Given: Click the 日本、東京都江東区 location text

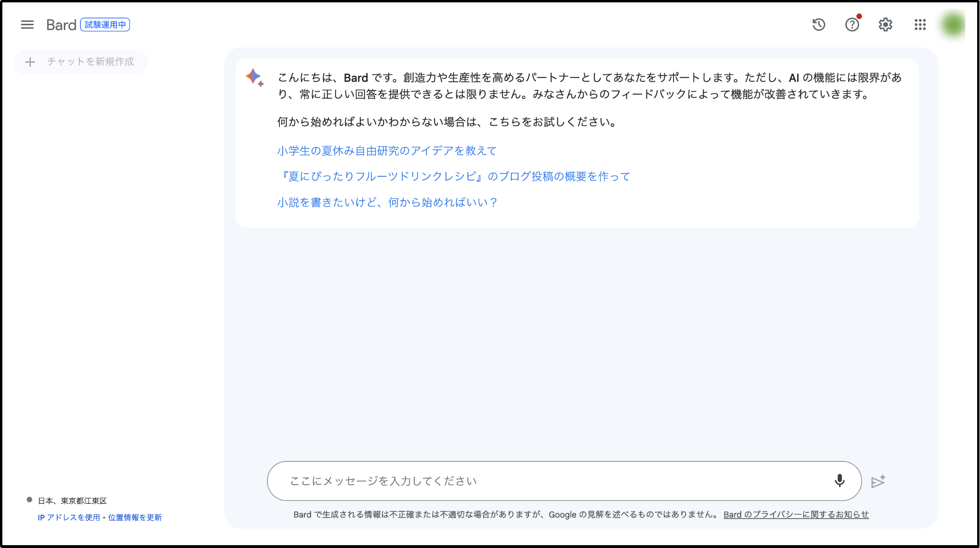Looking at the screenshot, I should pos(72,501).
